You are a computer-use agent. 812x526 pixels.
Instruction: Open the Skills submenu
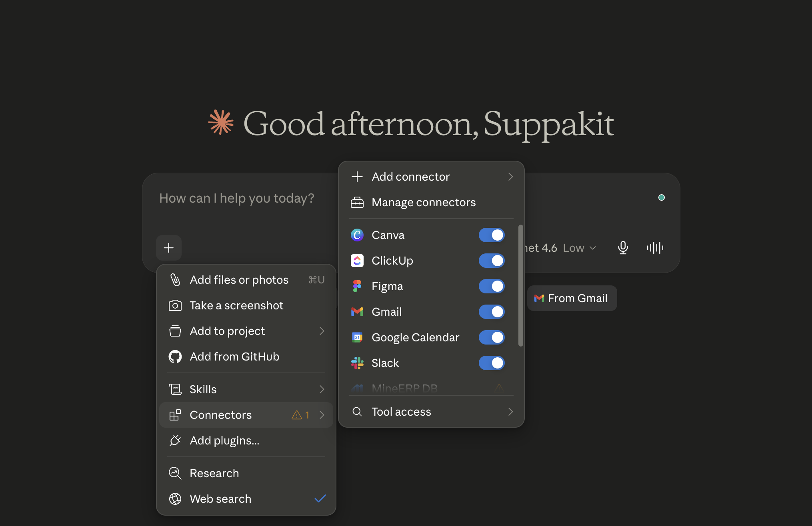pos(246,389)
